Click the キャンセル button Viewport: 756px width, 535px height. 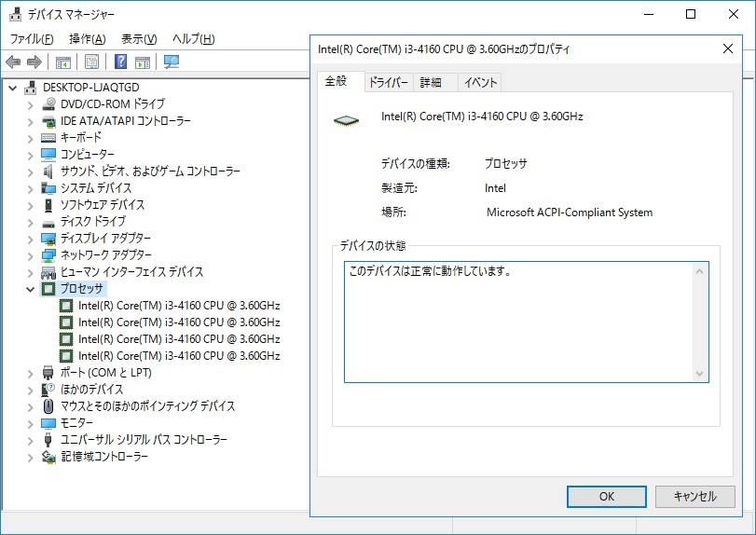[x=694, y=497]
